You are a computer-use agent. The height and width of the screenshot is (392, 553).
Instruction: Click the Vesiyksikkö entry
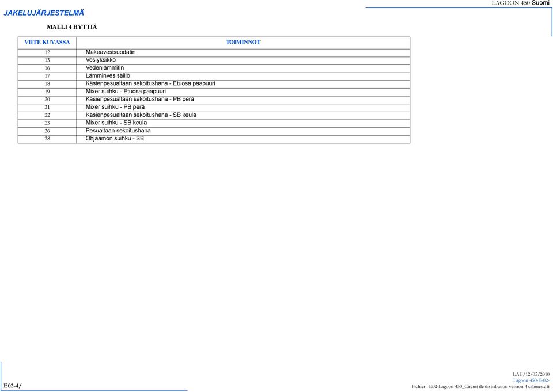pos(100,60)
